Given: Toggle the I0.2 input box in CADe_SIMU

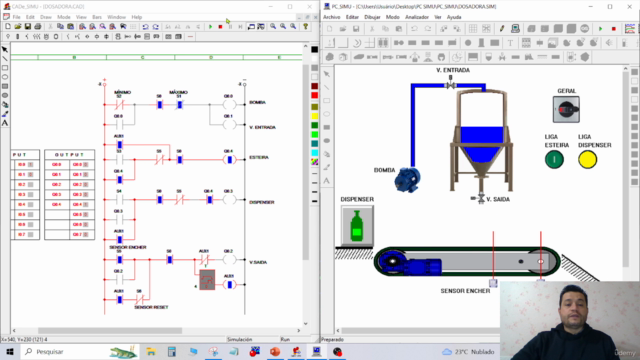Looking at the screenshot, I should (x=30, y=184).
